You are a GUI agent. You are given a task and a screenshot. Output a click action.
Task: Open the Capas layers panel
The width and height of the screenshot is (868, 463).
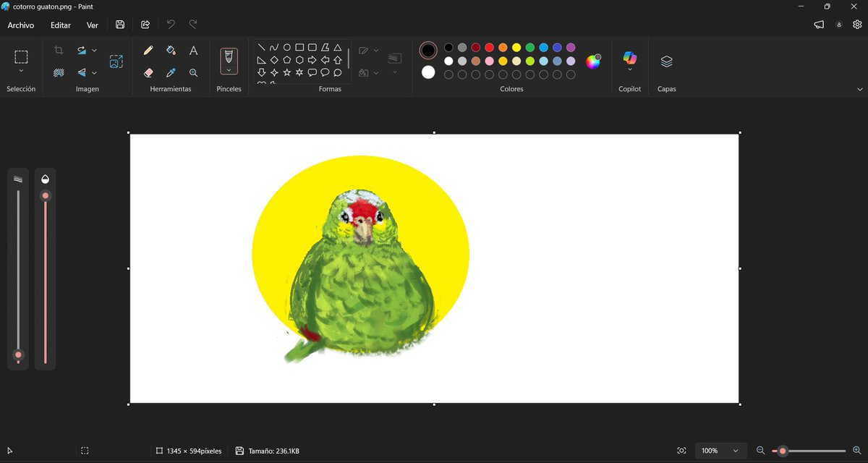point(666,61)
